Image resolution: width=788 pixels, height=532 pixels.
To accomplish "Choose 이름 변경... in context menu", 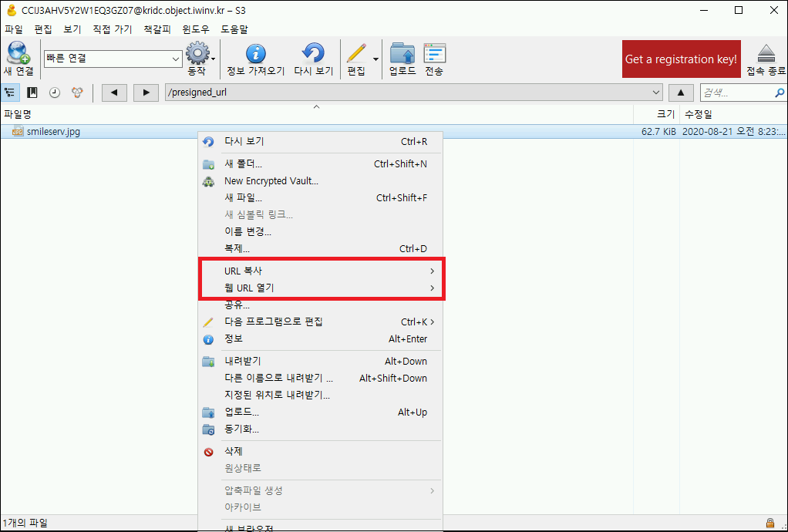I will pyautogui.click(x=321, y=231).
